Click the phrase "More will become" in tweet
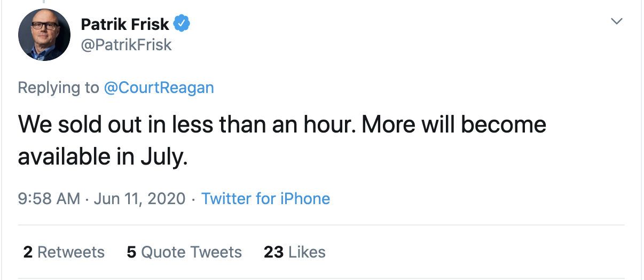644x280 pixels. (x=453, y=125)
